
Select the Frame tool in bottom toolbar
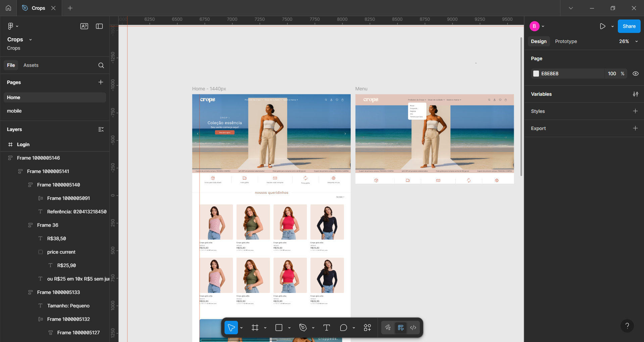pyautogui.click(x=255, y=328)
